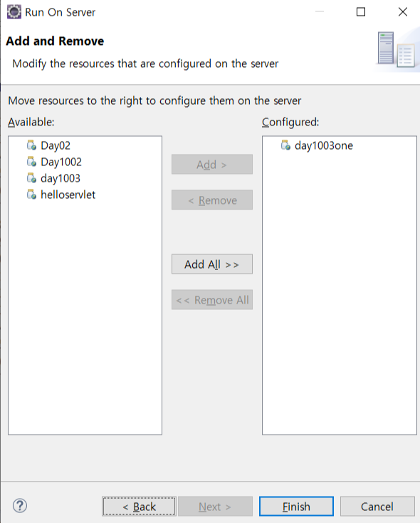Click the day1003 project icon
Image resolution: width=420 pixels, height=523 pixels.
(31, 178)
